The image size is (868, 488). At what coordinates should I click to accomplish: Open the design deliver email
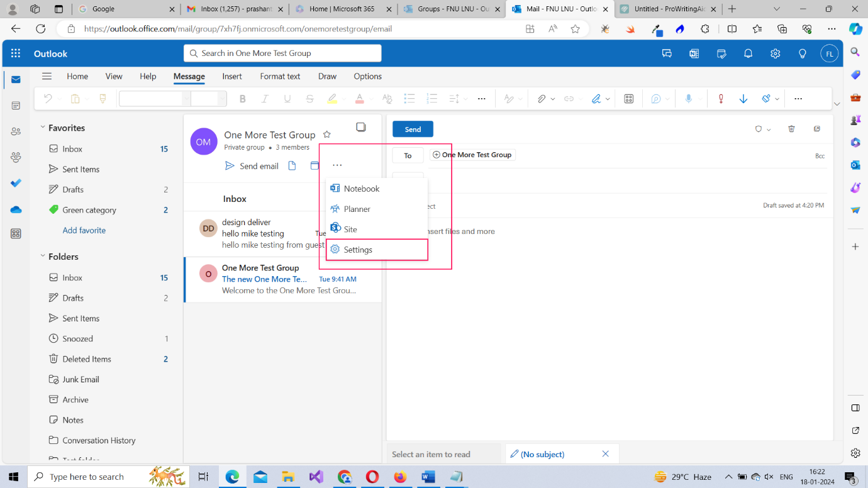pyautogui.click(x=282, y=234)
